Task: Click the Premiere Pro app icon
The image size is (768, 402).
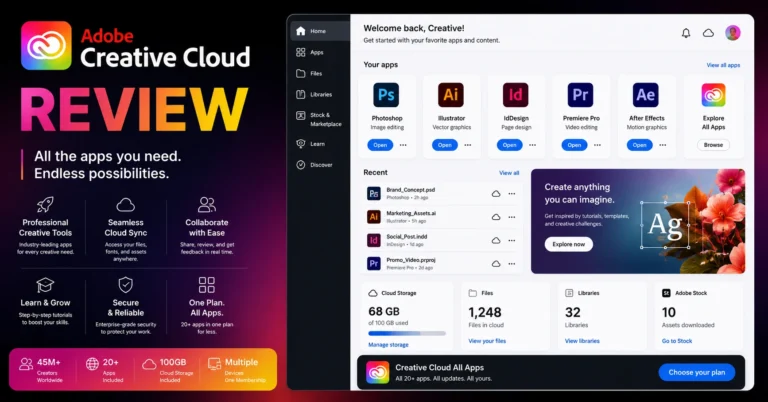Action: pyautogui.click(x=580, y=95)
